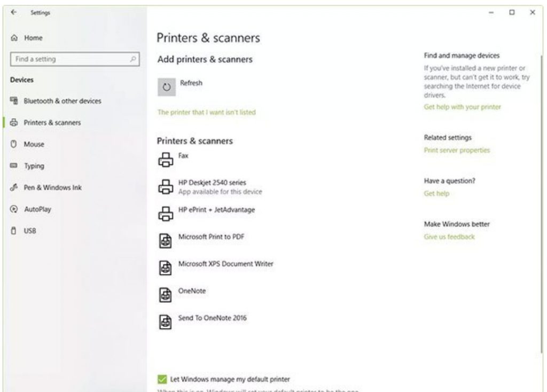Screen dimensions: 547x392
Task: Navigate back with the arrow button
Action: 12,12
